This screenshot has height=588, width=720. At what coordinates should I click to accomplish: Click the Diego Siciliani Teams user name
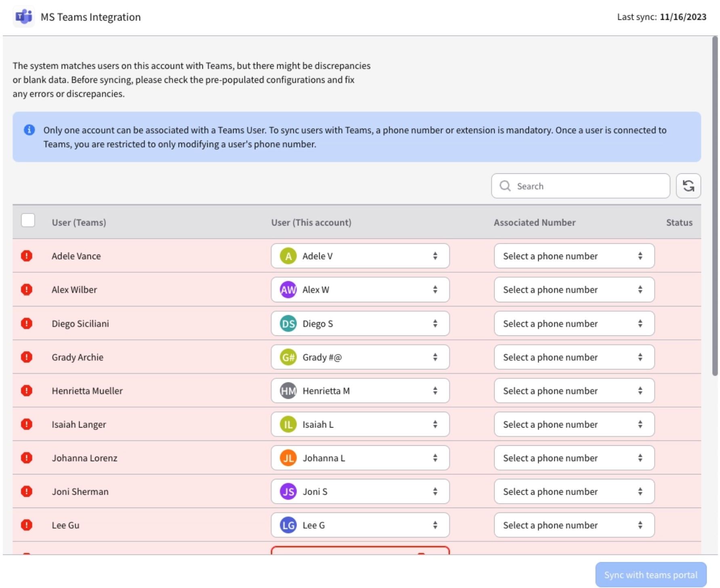[x=80, y=323]
